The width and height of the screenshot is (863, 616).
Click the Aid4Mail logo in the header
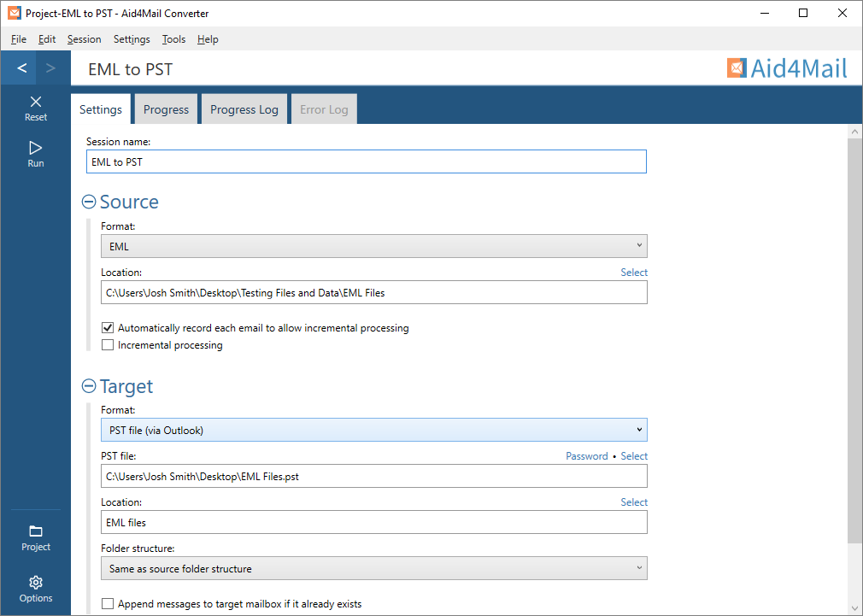[787, 68]
